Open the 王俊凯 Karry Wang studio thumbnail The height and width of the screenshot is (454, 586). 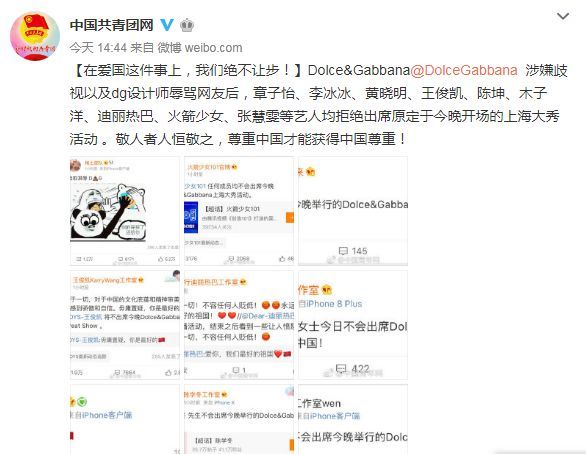point(125,325)
